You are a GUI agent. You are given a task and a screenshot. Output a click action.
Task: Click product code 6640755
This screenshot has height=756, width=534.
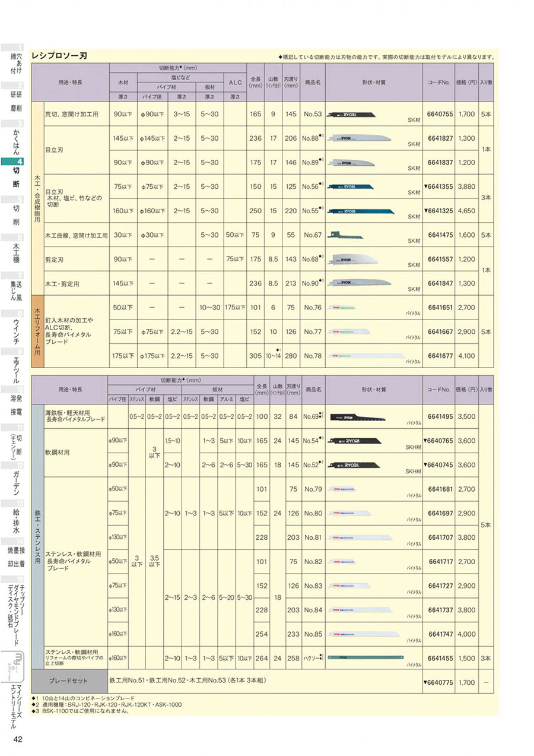click(x=440, y=113)
